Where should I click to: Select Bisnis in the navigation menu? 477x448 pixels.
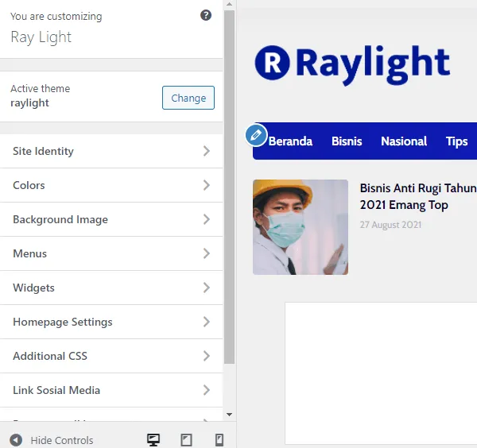tap(347, 141)
